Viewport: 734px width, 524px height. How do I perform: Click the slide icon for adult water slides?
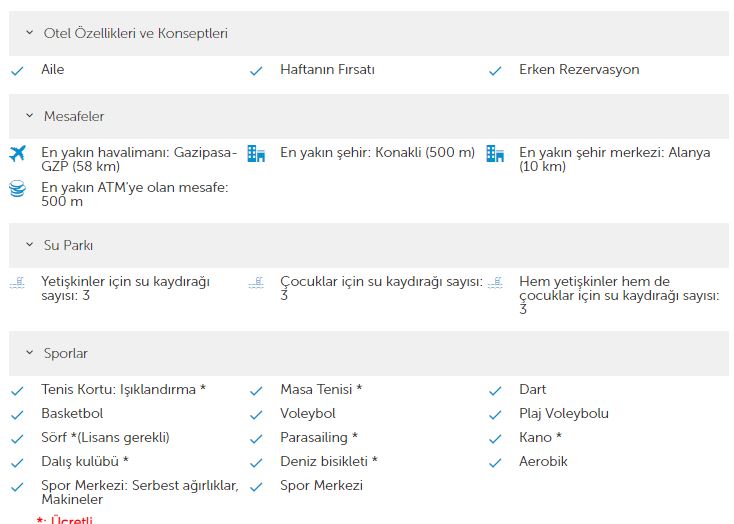(17, 283)
